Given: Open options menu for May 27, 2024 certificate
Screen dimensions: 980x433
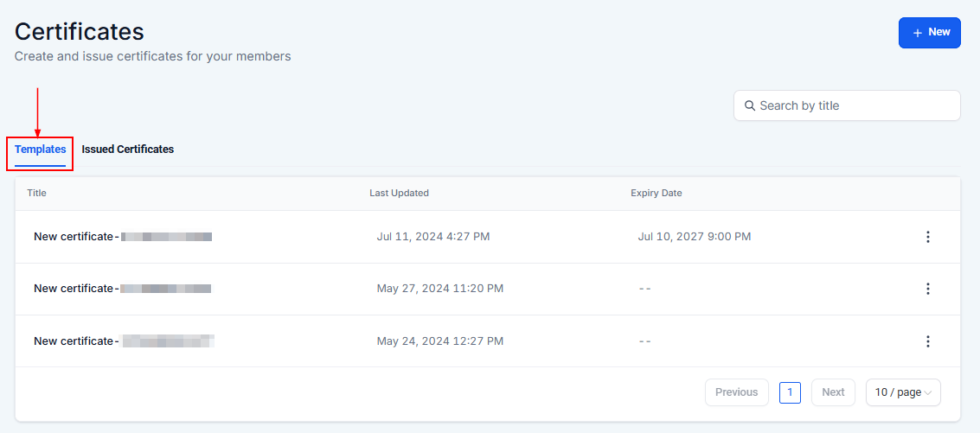Looking at the screenshot, I should pyautogui.click(x=927, y=289).
